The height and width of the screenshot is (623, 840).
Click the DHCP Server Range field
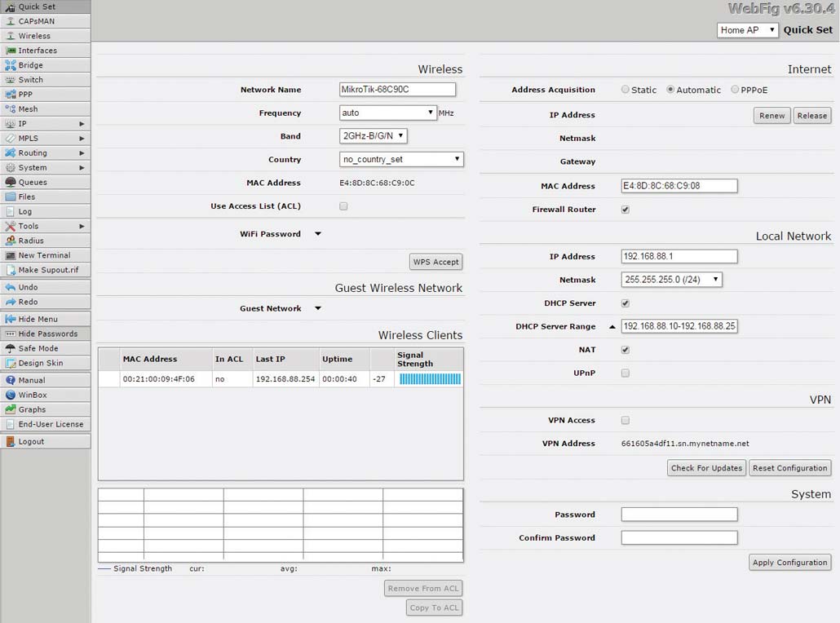[x=679, y=326]
